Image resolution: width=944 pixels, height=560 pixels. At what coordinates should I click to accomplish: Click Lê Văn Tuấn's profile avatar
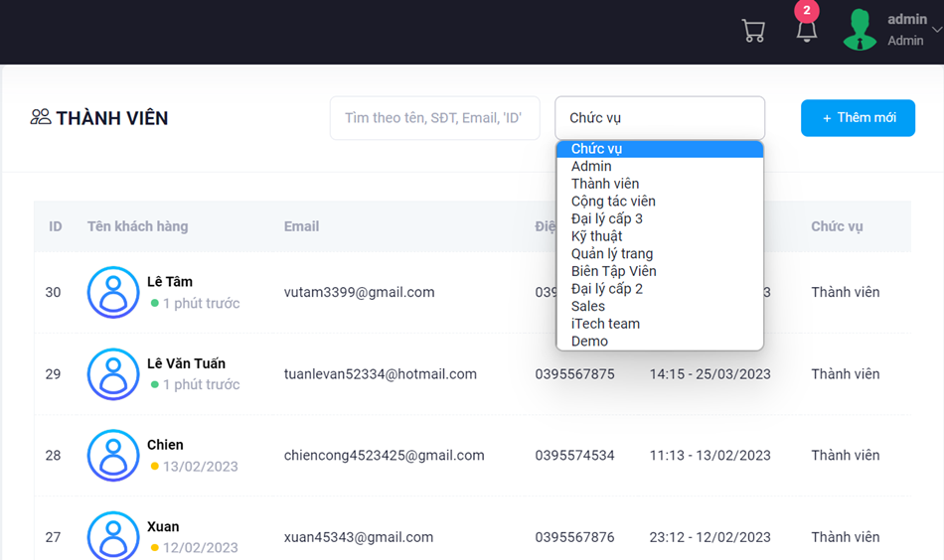[113, 374]
